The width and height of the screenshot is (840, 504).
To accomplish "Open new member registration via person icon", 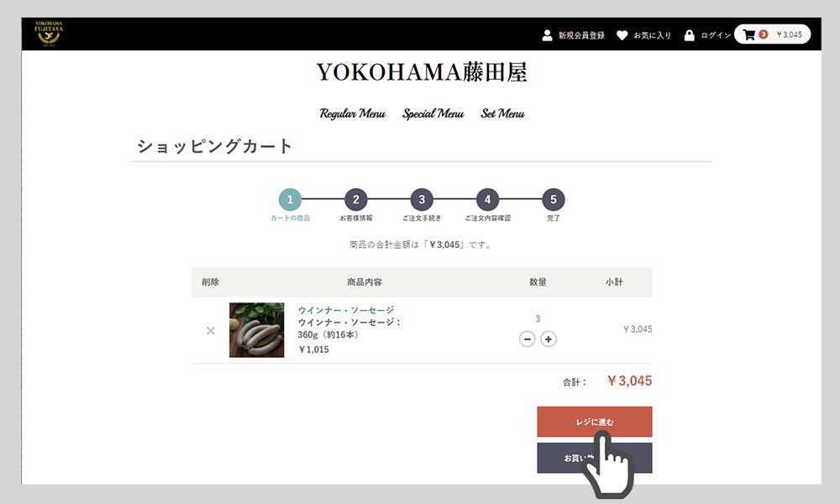I will click(547, 35).
